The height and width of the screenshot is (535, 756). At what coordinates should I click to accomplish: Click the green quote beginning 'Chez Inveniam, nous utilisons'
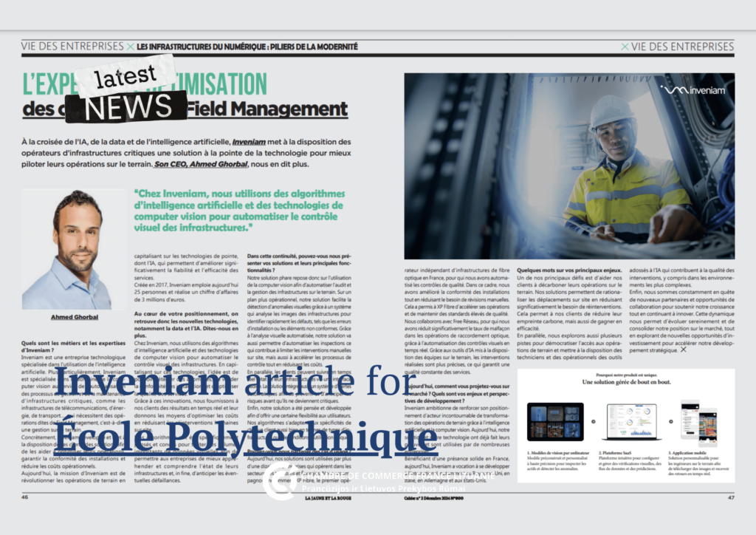coord(240,211)
